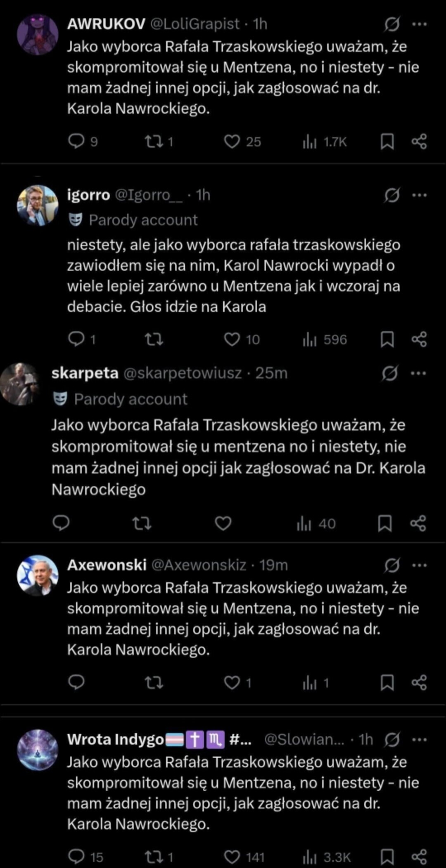Like the igorro tweet

(232, 339)
